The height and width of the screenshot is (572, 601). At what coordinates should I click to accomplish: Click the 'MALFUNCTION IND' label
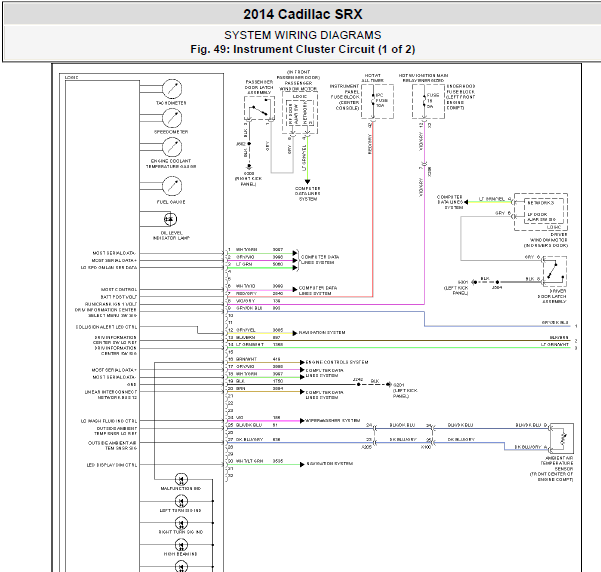(x=181, y=489)
